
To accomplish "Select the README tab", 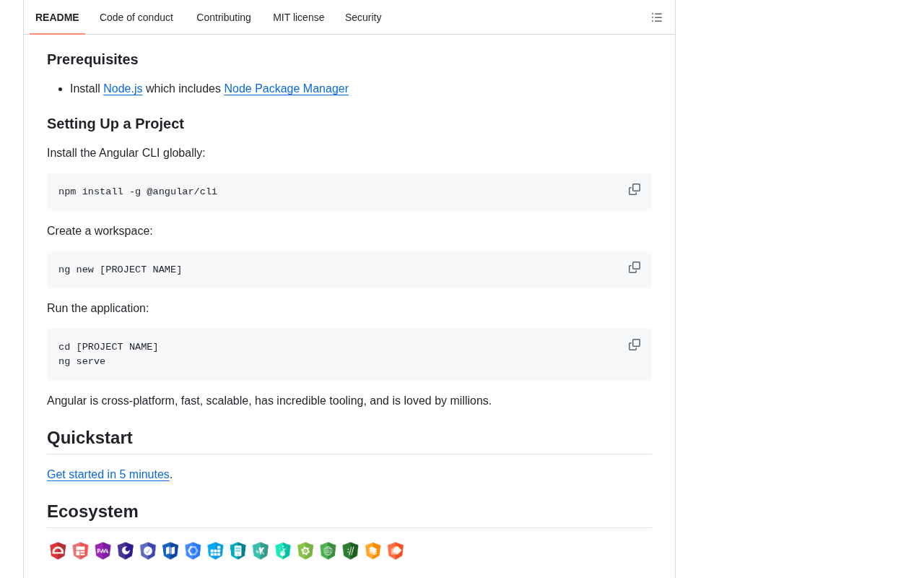I will 57,17.
